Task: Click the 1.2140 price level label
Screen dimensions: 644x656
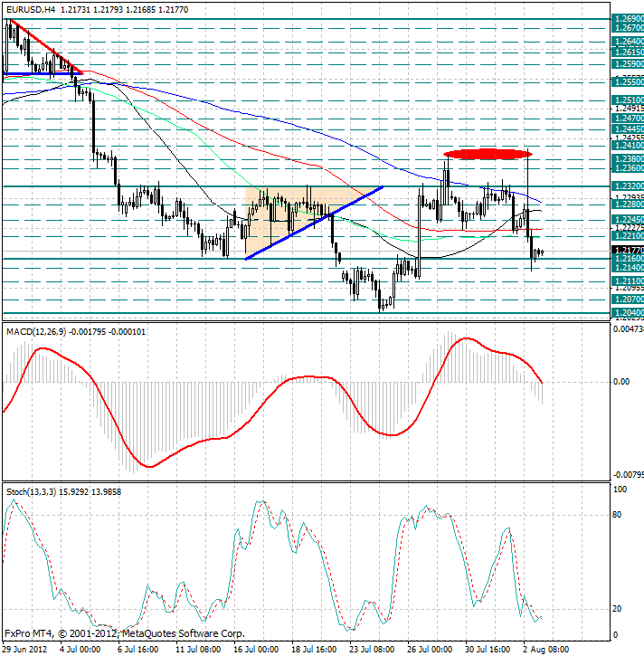Action: pos(628,268)
